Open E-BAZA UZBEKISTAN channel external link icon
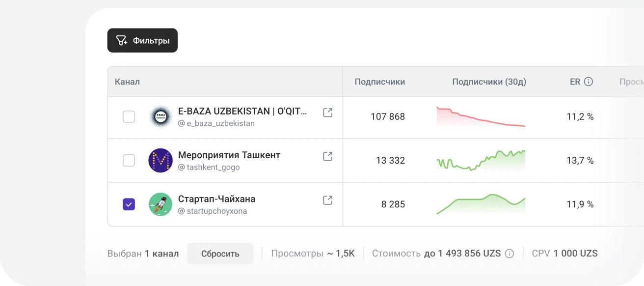Screen dimensions: 644x286 pos(327,113)
